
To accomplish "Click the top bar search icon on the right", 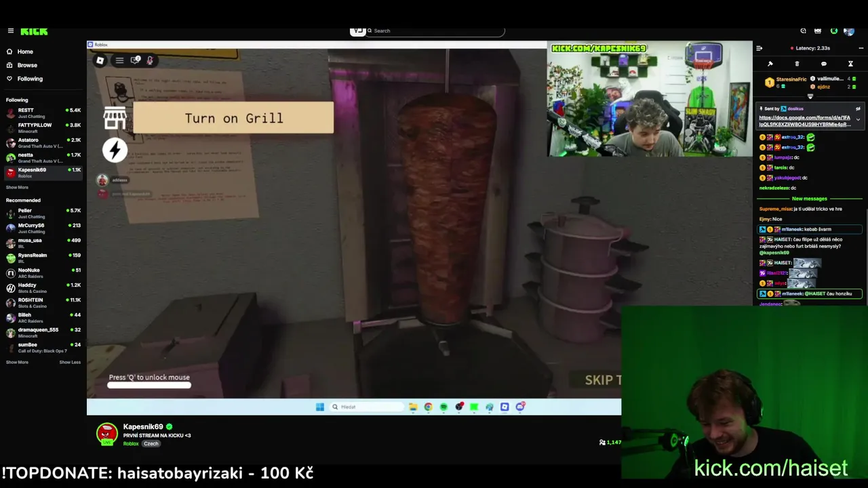I will pos(803,30).
